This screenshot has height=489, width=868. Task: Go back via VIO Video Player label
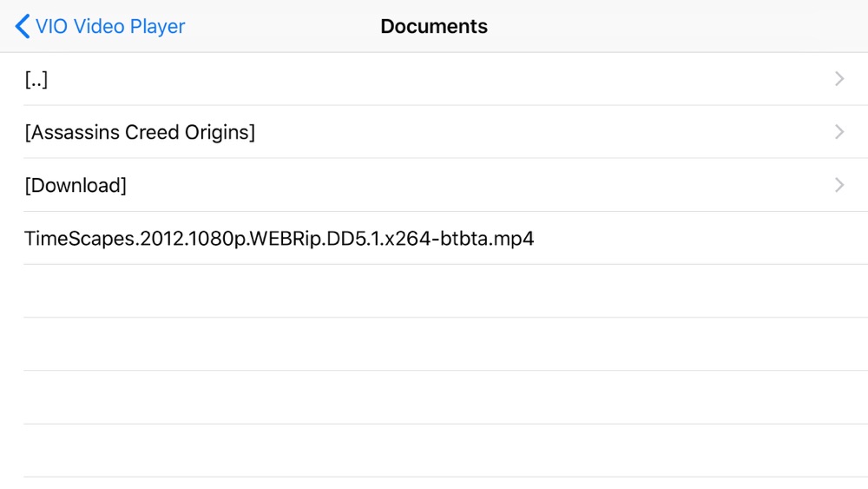tap(110, 26)
